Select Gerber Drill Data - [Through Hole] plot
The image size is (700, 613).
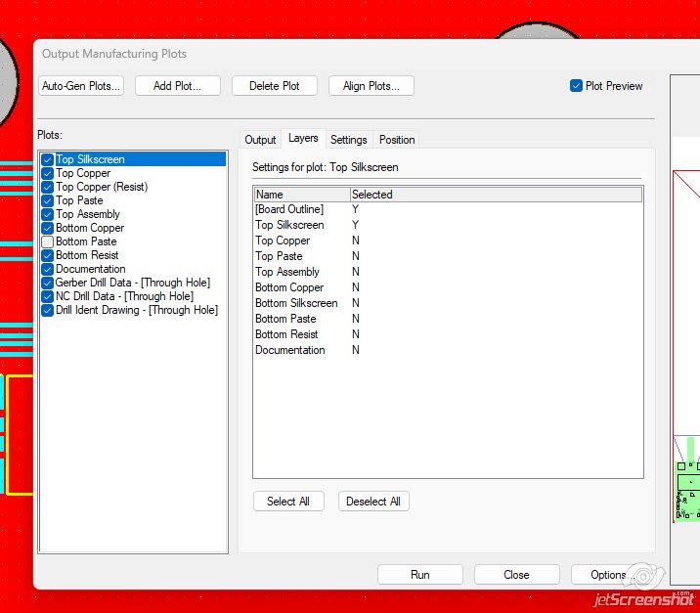[x=133, y=283]
